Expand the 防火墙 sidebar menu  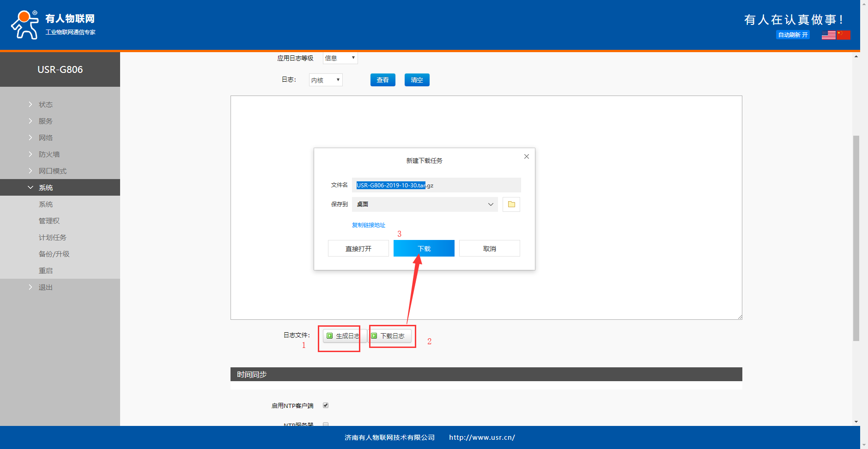[49, 154]
